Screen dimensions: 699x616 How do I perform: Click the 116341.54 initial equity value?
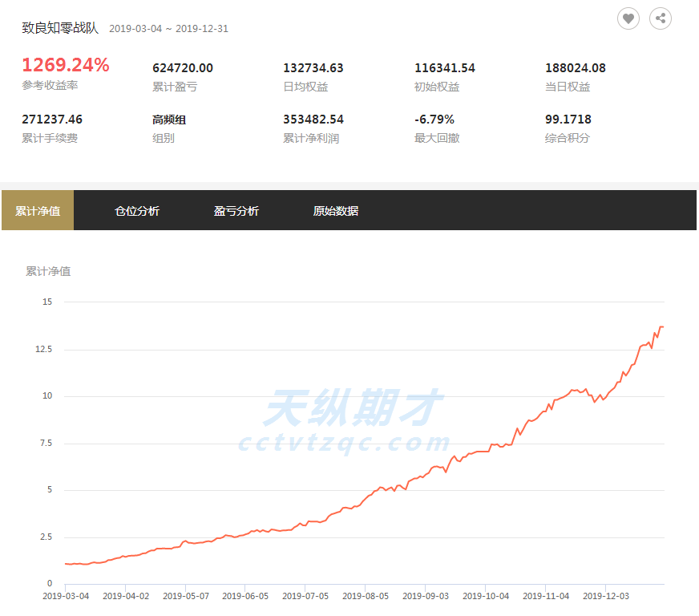[x=445, y=68]
